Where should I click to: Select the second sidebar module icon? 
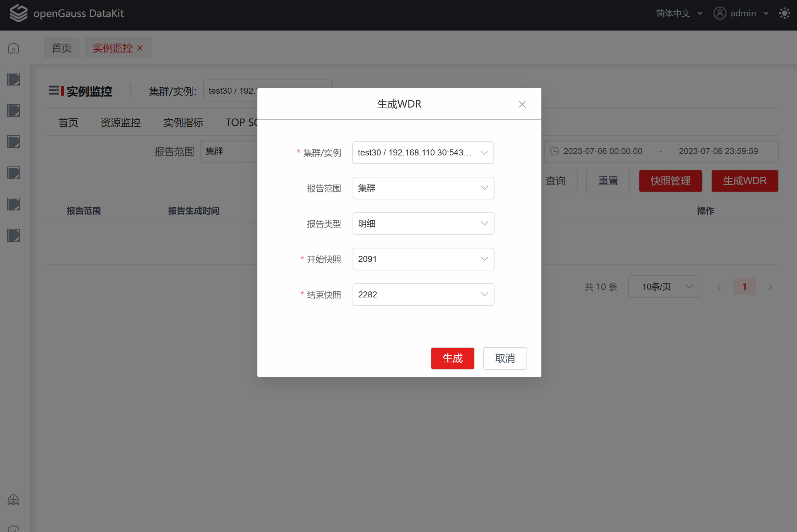(x=13, y=110)
